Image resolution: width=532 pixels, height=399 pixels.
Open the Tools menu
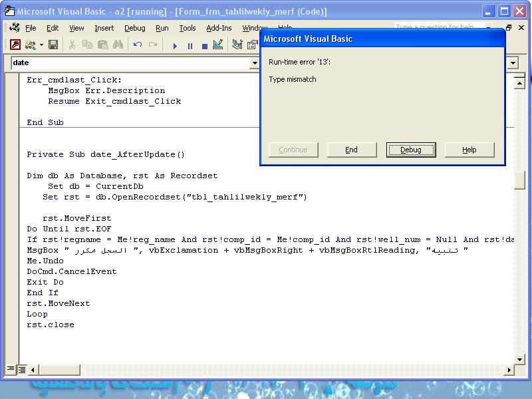188,28
